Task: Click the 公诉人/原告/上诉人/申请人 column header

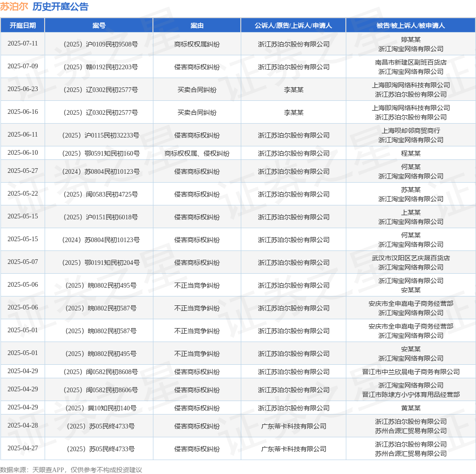Action: 293,26
